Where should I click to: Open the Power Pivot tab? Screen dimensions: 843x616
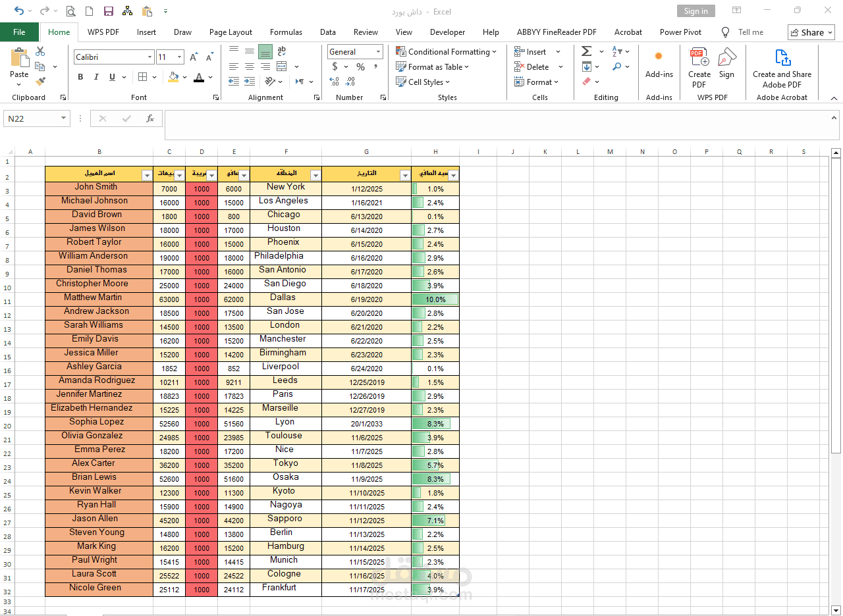[x=680, y=32]
